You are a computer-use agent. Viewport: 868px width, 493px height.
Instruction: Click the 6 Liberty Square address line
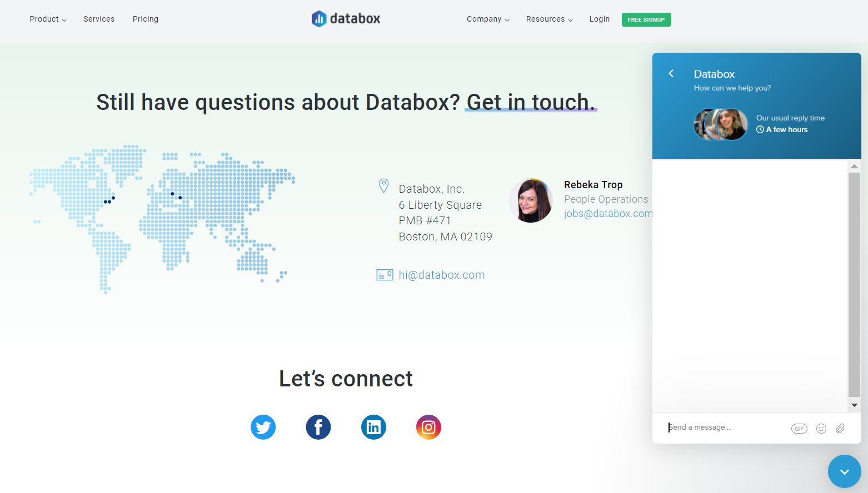[x=440, y=205]
